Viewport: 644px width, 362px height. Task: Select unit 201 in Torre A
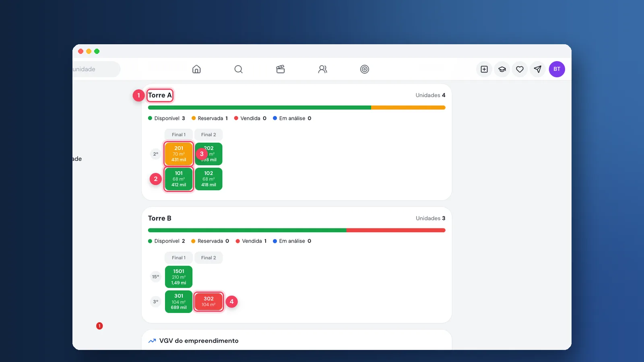(x=179, y=154)
